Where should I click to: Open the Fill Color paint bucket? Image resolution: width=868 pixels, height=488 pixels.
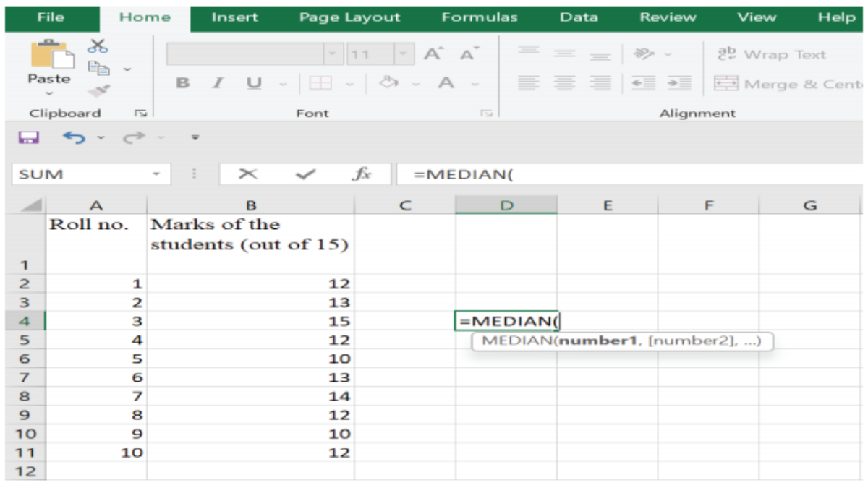[389, 83]
